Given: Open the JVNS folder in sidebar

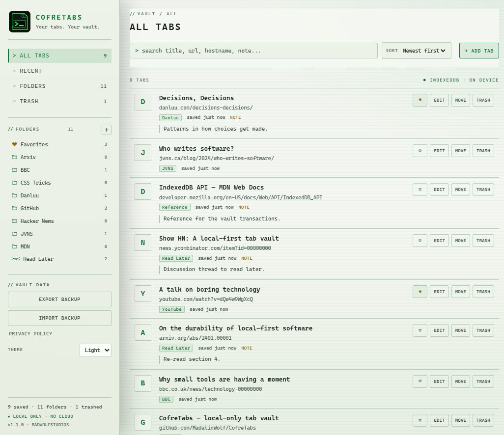Looking at the screenshot, I should pos(59,234).
